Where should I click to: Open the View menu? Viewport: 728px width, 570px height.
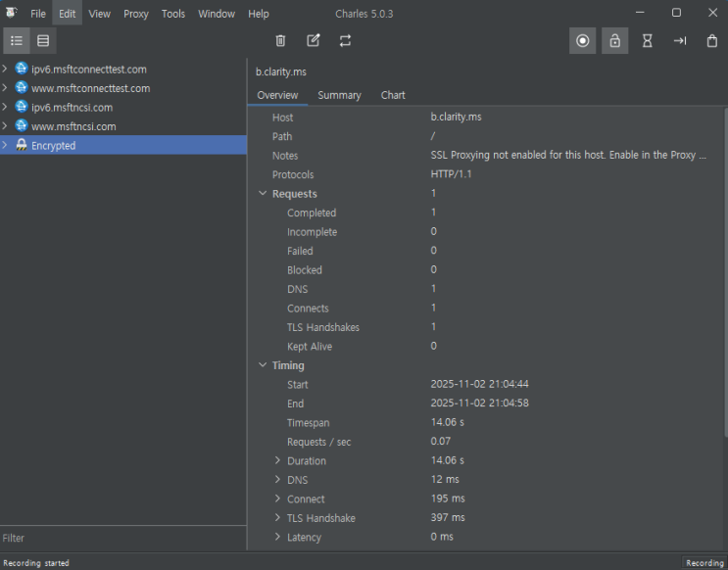(x=99, y=14)
